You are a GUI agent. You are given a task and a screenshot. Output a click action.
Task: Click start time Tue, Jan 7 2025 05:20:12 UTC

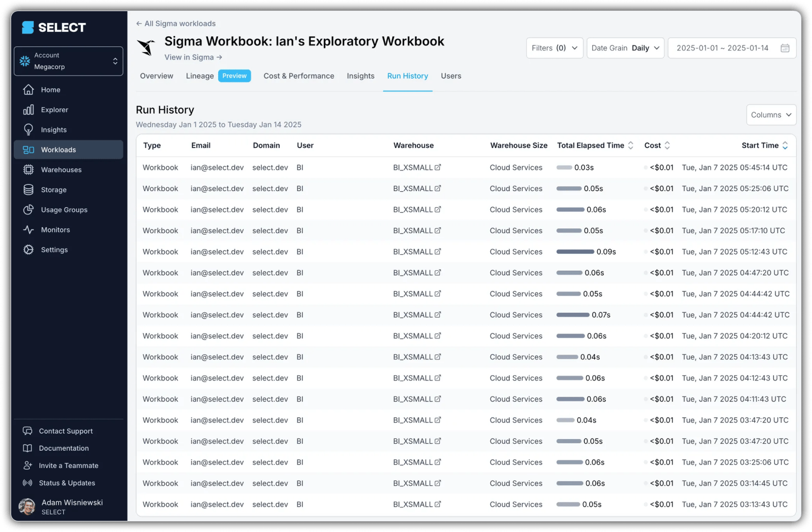(x=735, y=210)
